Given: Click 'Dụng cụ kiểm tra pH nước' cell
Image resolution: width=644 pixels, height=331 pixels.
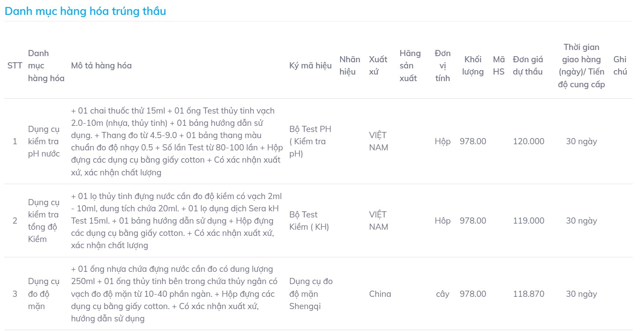Looking at the screenshot, I should click(44, 142).
